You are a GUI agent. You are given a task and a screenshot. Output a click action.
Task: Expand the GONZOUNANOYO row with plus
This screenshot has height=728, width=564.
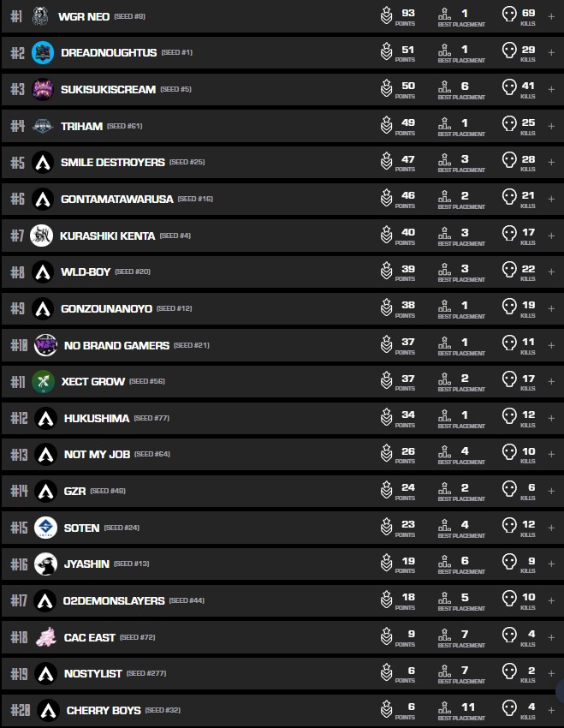click(x=551, y=308)
